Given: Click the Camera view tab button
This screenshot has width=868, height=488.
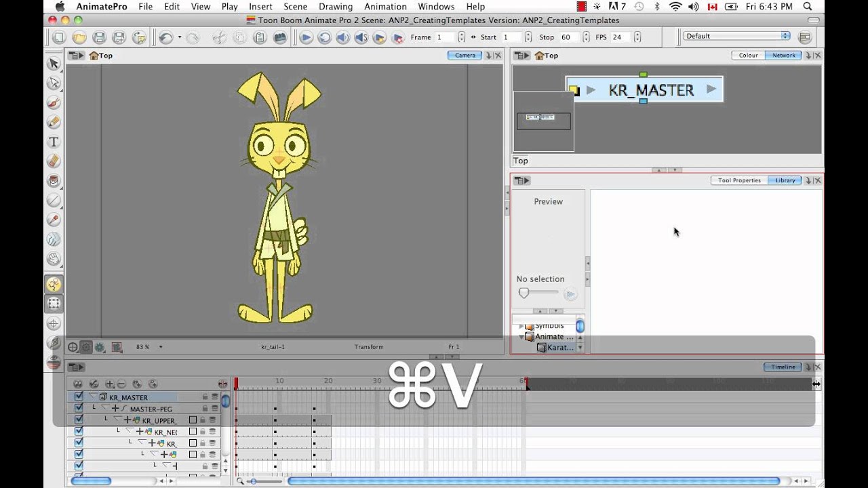Looking at the screenshot, I should pyautogui.click(x=465, y=56).
